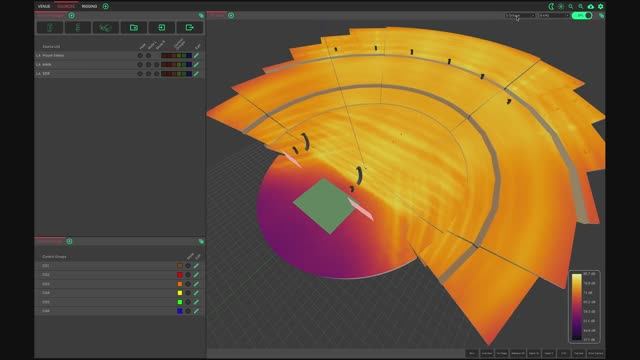640x360 pixels.
Task: Click the sun brightness icon in the top bar
Action: (x=561, y=6)
